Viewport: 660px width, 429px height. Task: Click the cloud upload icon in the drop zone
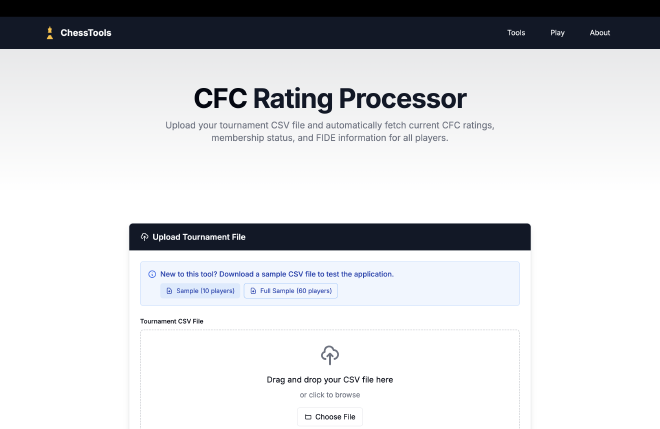330,355
